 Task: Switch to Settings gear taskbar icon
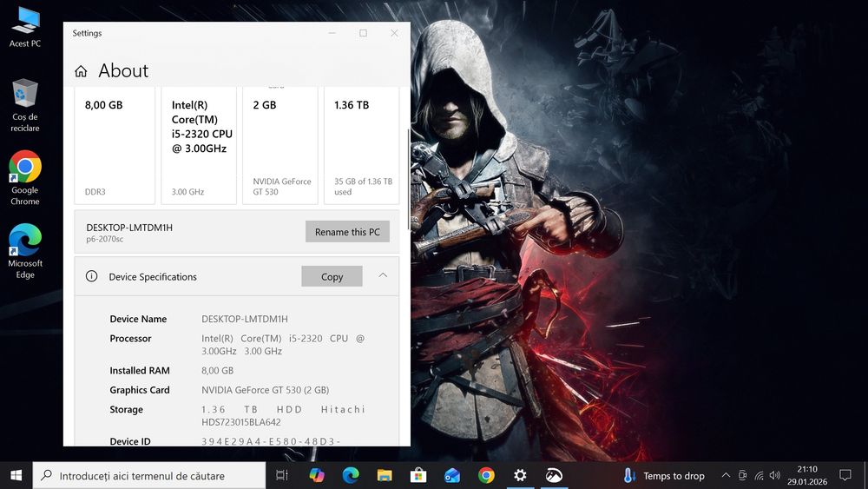point(520,475)
